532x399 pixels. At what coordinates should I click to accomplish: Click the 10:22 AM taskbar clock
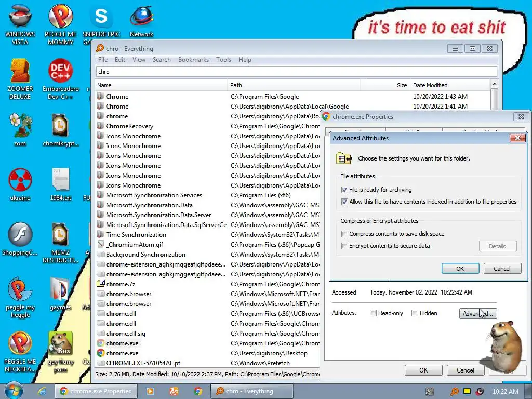pyautogui.click(x=505, y=392)
